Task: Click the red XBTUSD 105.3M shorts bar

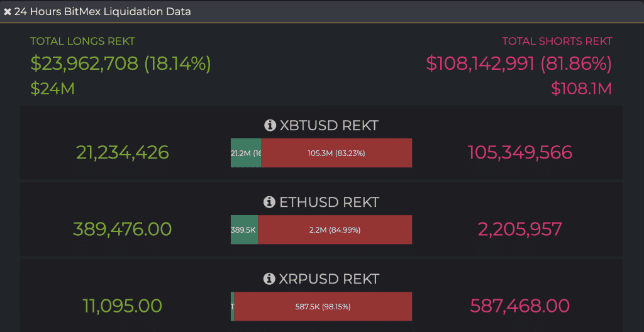Action: pyautogui.click(x=336, y=153)
